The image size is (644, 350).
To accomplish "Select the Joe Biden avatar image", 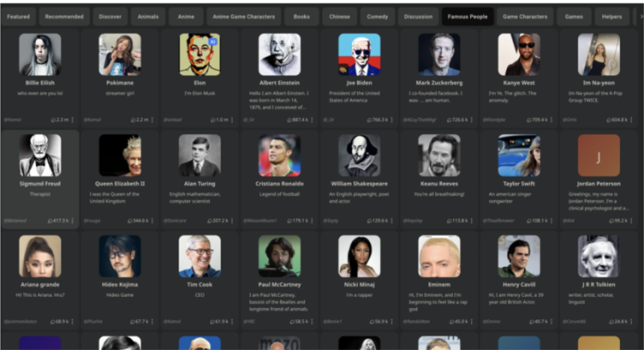I will (x=359, y=54).
